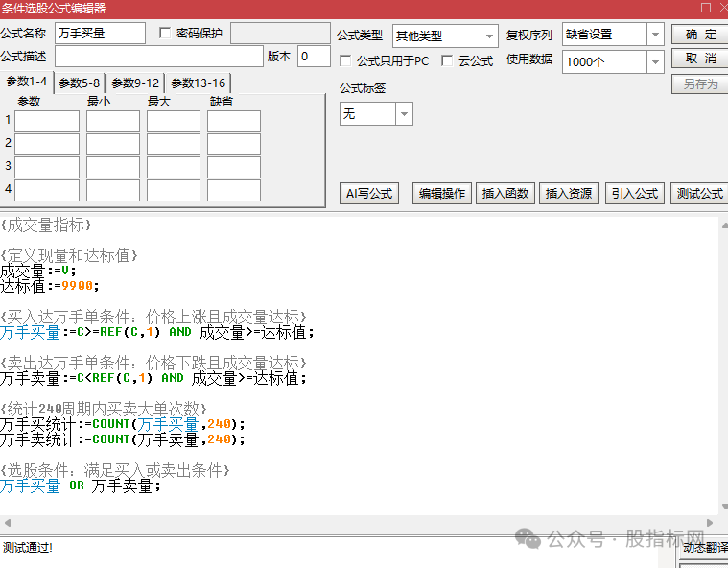The width and height of the screenshot is (728, 568).
Task: Click the 另存为 button
Action: (700, 84)
